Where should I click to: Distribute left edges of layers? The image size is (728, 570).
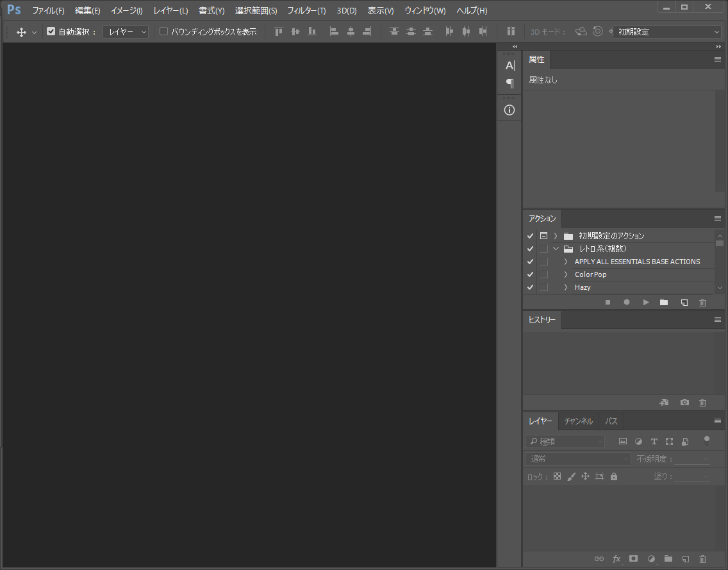point(449,31)
